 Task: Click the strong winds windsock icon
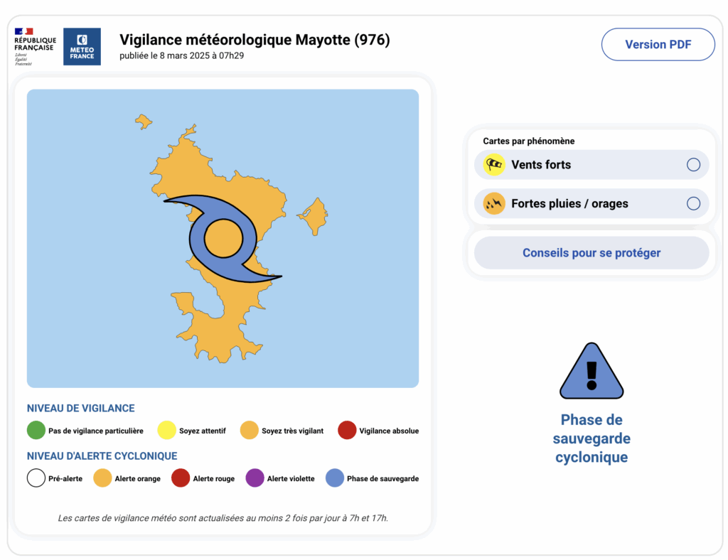494,165
